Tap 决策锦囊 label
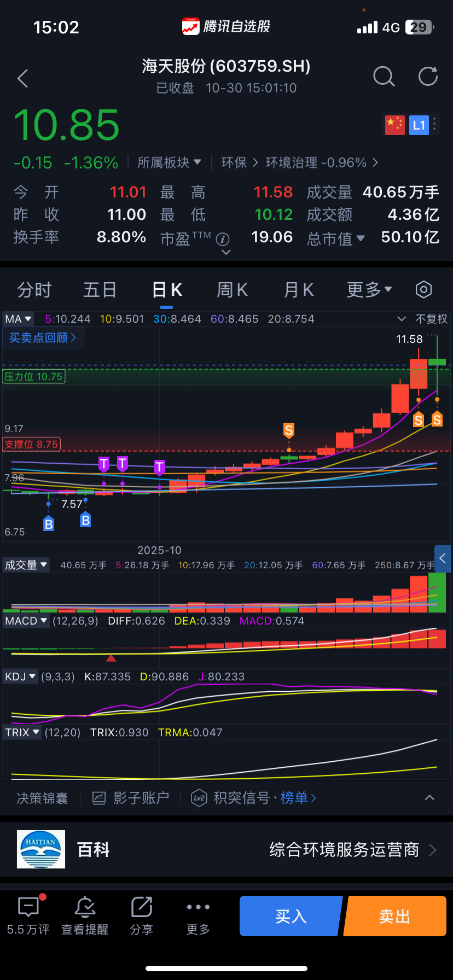The image size is (453, 980). coord(42,798)
